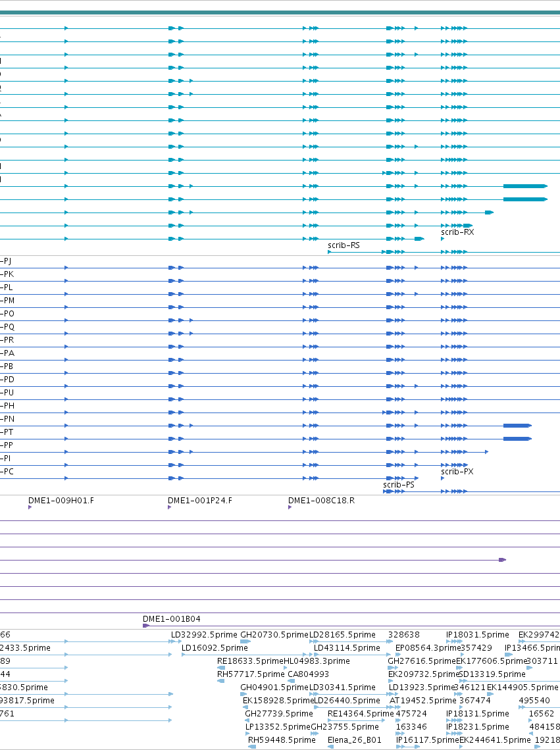Click the CA804993 feature label
The image size is (560, 750).
[308, 674]
